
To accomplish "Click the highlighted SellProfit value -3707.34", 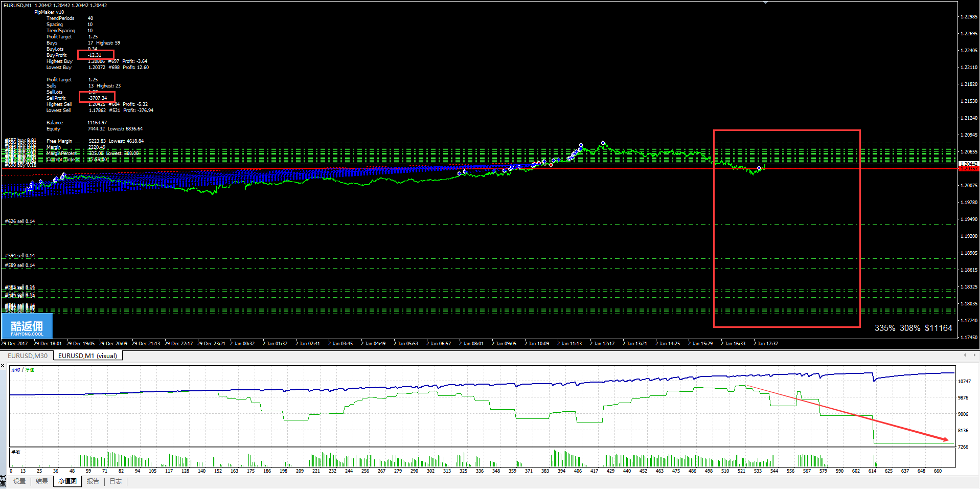I will point(97,98).
